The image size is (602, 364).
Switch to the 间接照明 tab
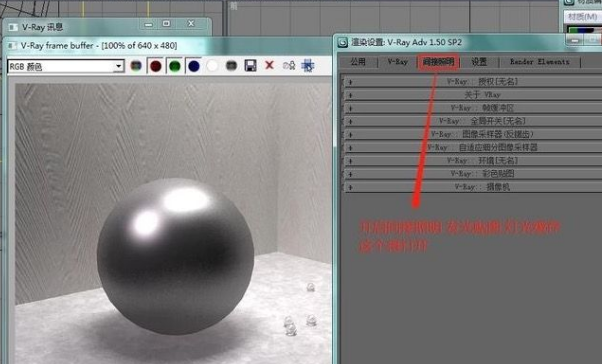(x=438, y=62)
